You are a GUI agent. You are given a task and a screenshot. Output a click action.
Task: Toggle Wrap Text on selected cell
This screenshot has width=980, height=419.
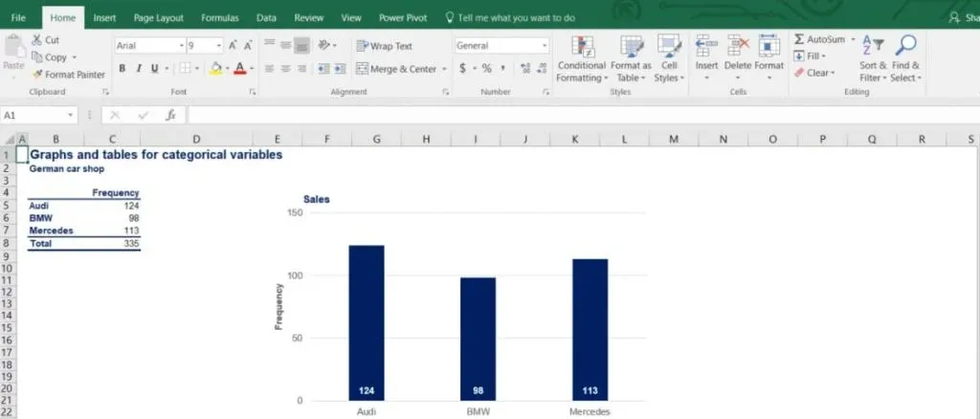tap(384, 46)
